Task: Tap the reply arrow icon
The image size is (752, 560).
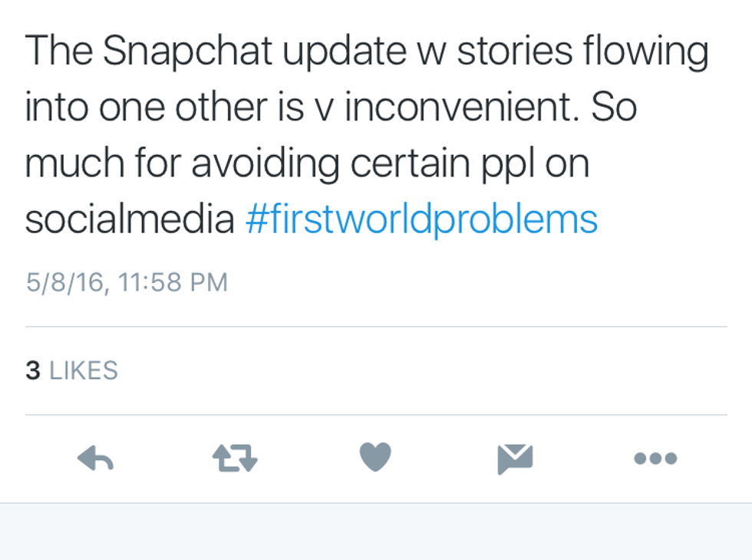Action: (x=96, y=459)
